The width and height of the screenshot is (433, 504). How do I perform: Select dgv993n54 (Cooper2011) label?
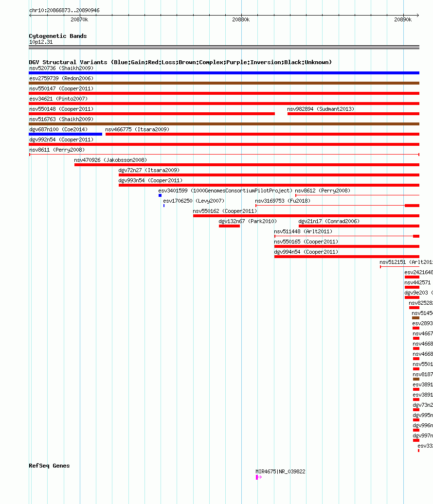150,181
